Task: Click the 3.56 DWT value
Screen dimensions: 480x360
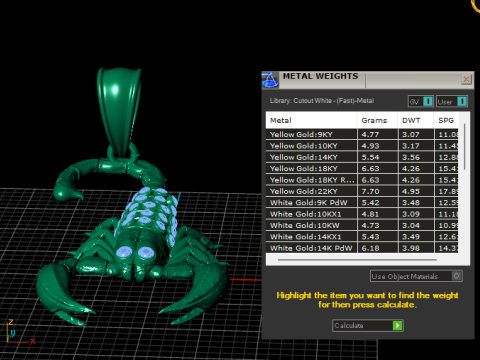Action: pyautogui.click(x=411, y=157)
